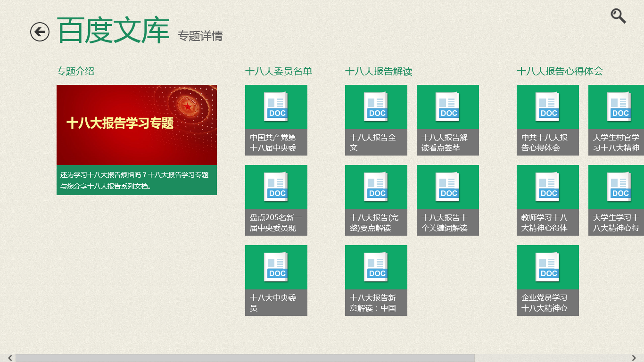Click the description text 还为学习十八大报告烦恼吗
Image resolution: width=644 pixels, height=362 pixels.
tap(134, 180)
